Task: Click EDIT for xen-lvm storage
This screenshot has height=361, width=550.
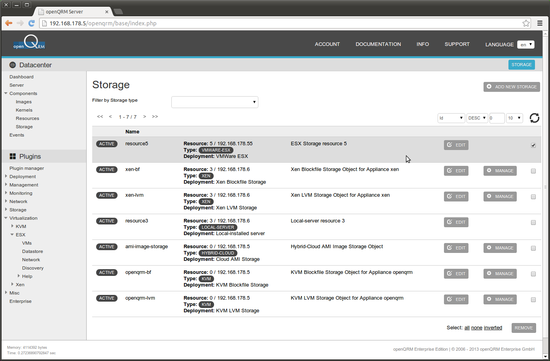Action: (x=456, y=196)
